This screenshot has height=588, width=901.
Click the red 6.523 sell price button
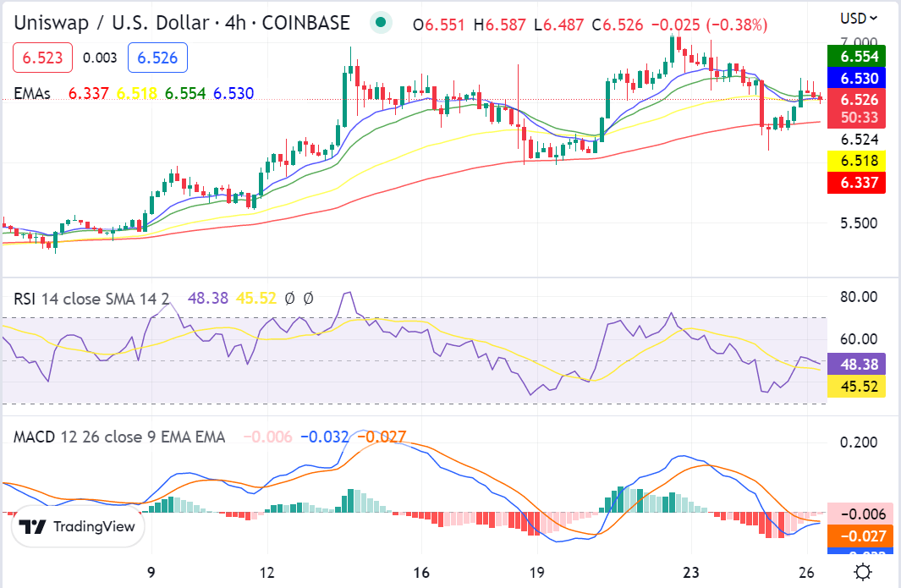pyautogui.click(x=42, y=58)
